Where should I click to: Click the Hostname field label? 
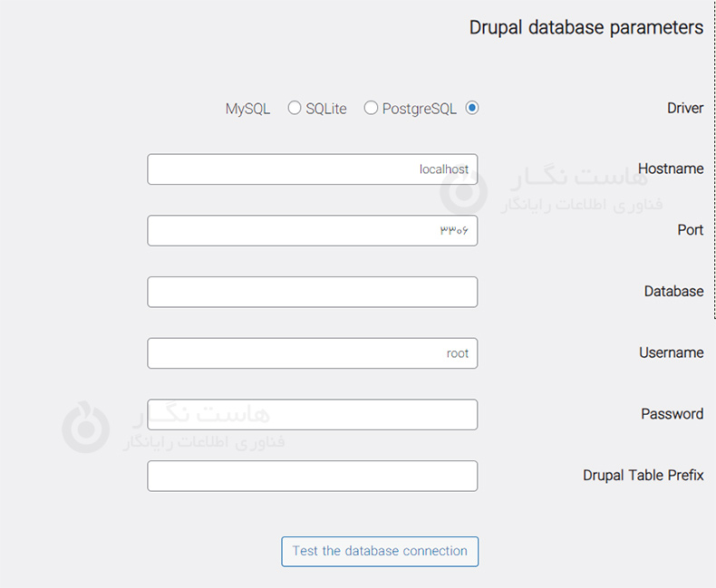(671, 169)
